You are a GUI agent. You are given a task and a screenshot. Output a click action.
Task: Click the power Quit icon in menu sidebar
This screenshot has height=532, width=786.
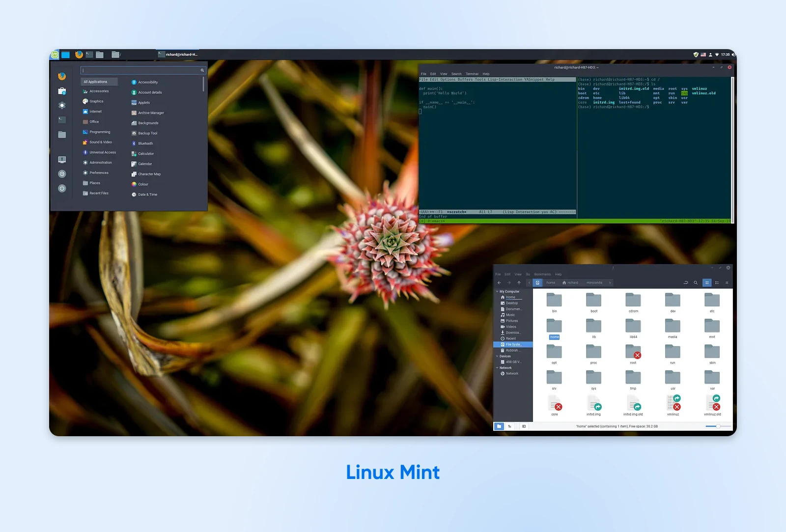62,188
